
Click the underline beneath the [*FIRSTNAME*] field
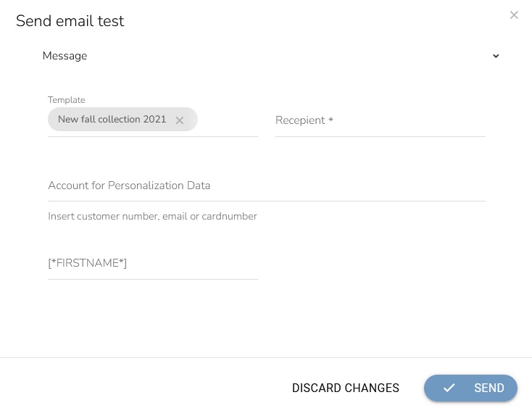tap(152, 279)
